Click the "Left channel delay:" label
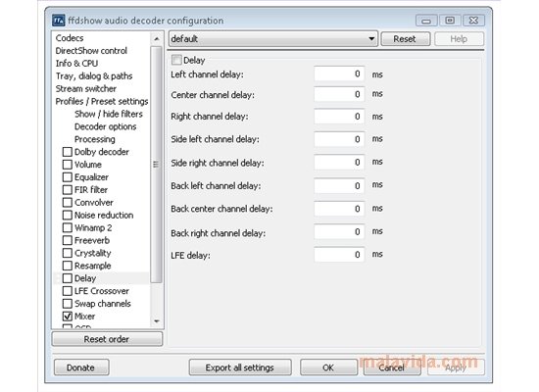This screenshot has width=539, height=392. (x=207, y=74)
